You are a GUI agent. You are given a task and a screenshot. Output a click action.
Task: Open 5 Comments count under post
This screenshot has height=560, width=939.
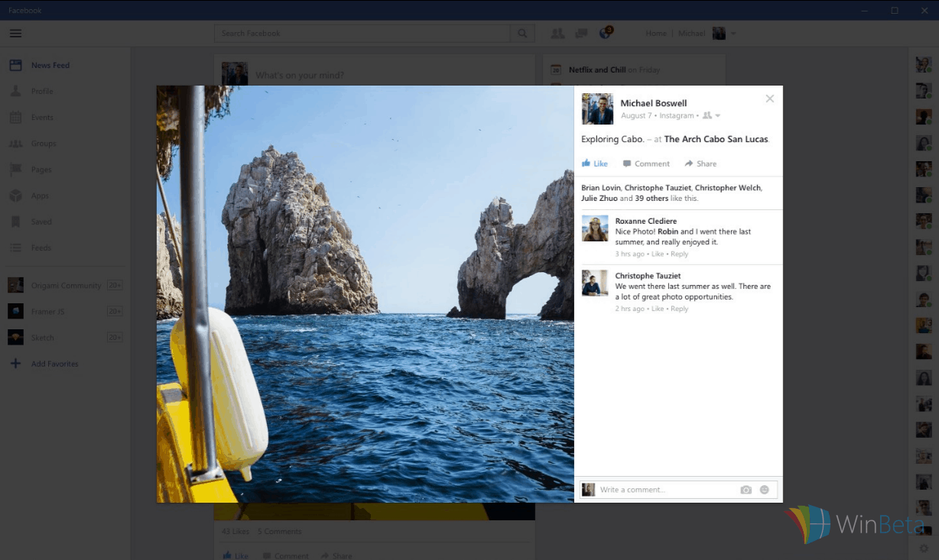coord(280,532)
